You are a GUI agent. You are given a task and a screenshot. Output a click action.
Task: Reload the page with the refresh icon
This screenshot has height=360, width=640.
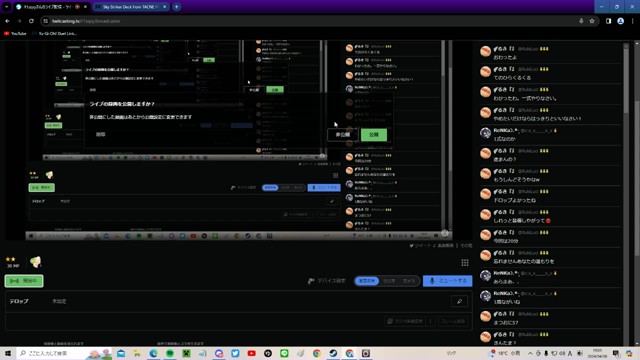coord(31,21)
